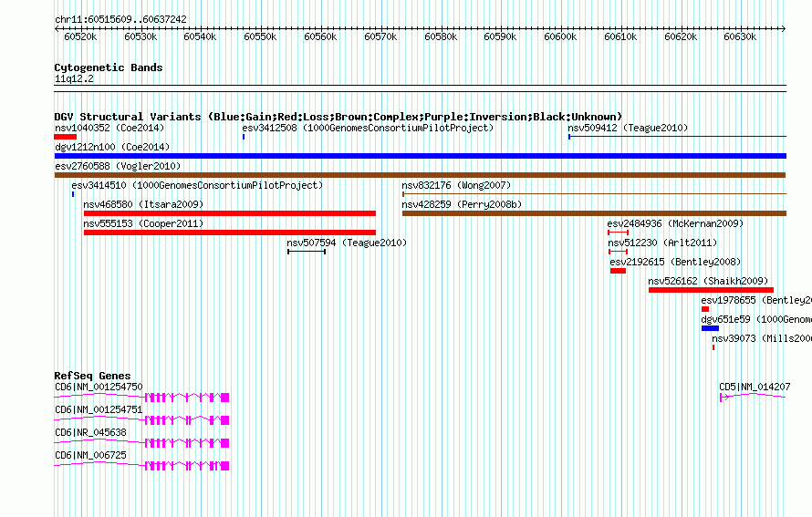Screen dimensions: 812x517
Task: Open the esv2484936 (McKernan2009) label
Action: click(675, 223)
